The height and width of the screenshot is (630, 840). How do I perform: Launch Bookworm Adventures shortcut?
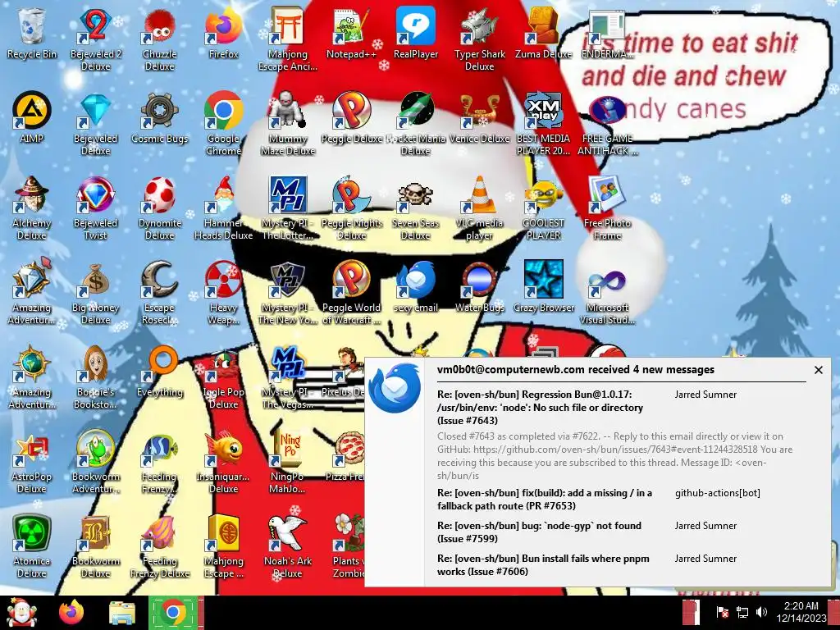click(95, 462)
